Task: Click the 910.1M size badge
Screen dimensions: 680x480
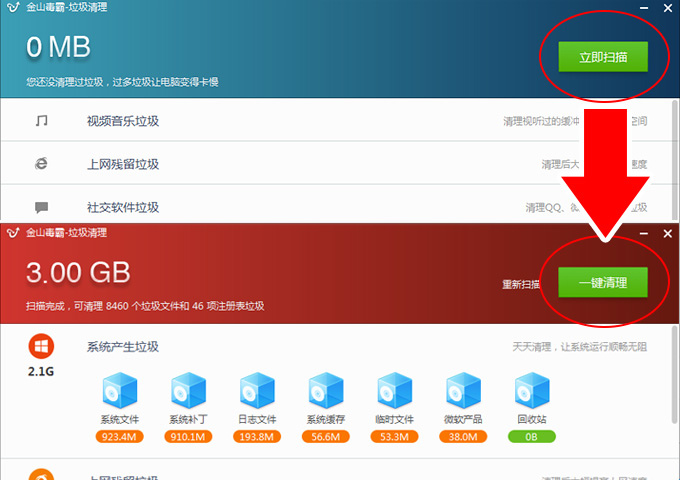Action: tap(188, 436)
